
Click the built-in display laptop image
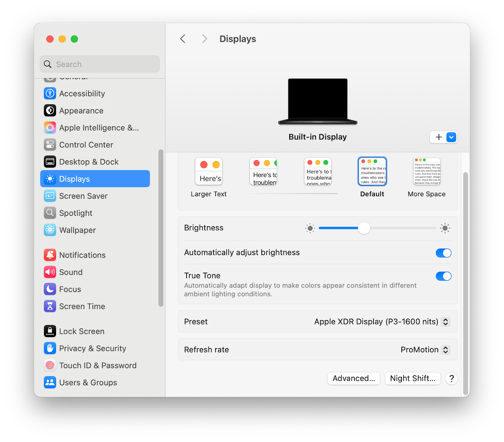(318, 101)
